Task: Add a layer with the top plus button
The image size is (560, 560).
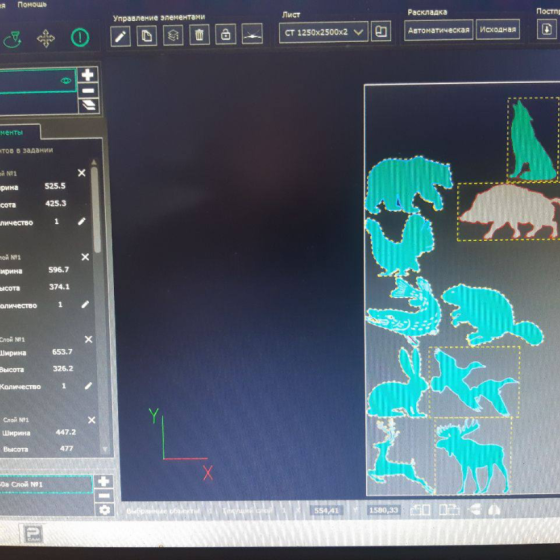Action: [88, 75]
